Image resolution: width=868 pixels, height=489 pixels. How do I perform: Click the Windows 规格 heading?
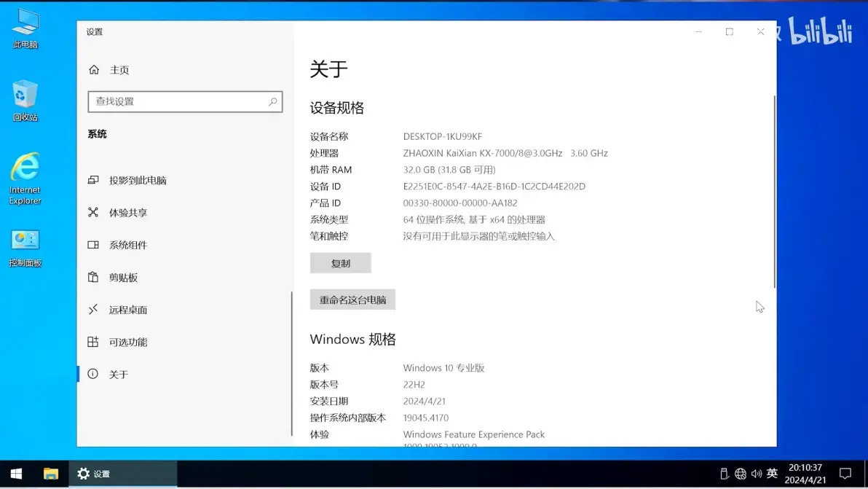point(352,339)
